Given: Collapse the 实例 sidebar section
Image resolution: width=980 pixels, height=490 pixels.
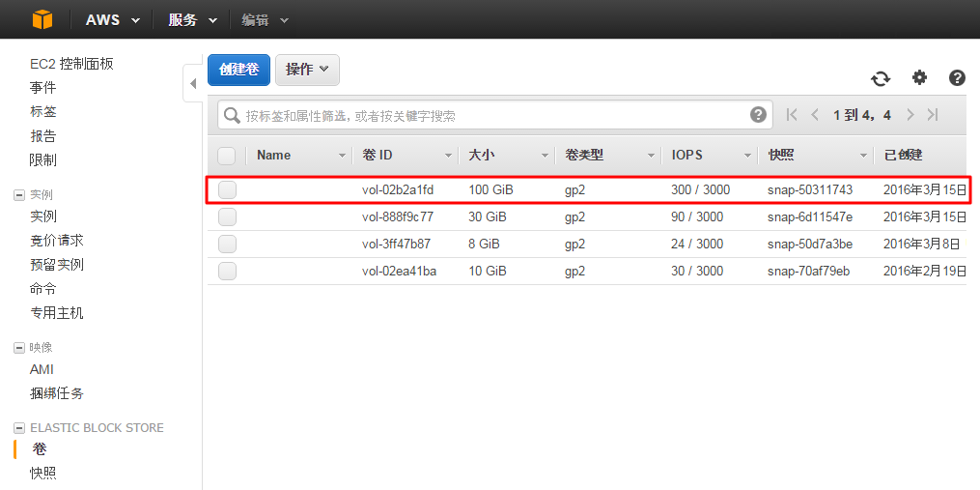Looking at the screenshot, I should (19, 195).
